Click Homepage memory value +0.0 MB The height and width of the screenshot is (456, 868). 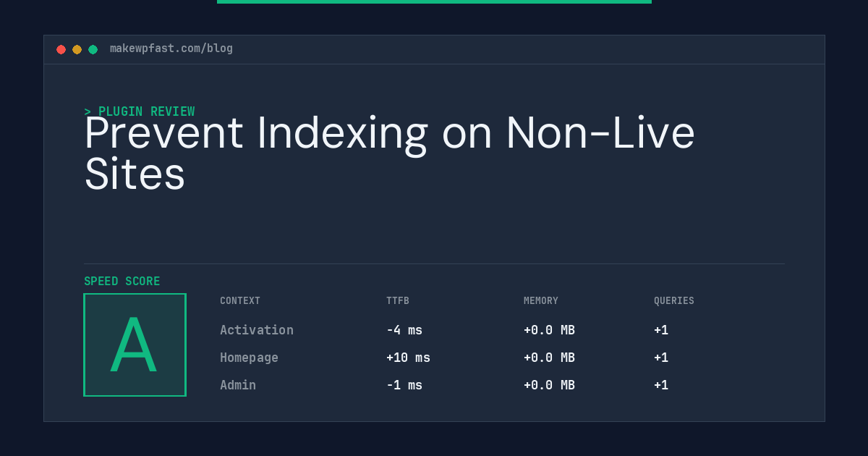549,358
